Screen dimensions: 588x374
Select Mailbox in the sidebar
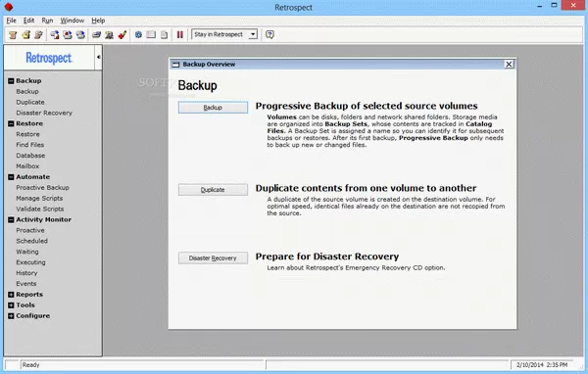[27, 166]
